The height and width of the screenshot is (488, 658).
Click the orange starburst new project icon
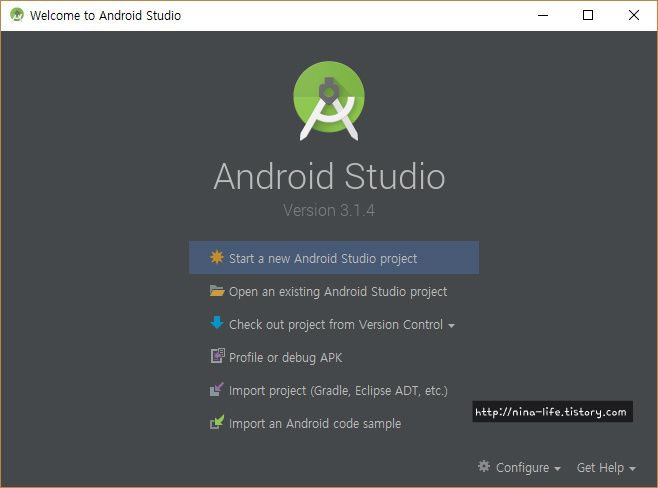tap(217, 257)
